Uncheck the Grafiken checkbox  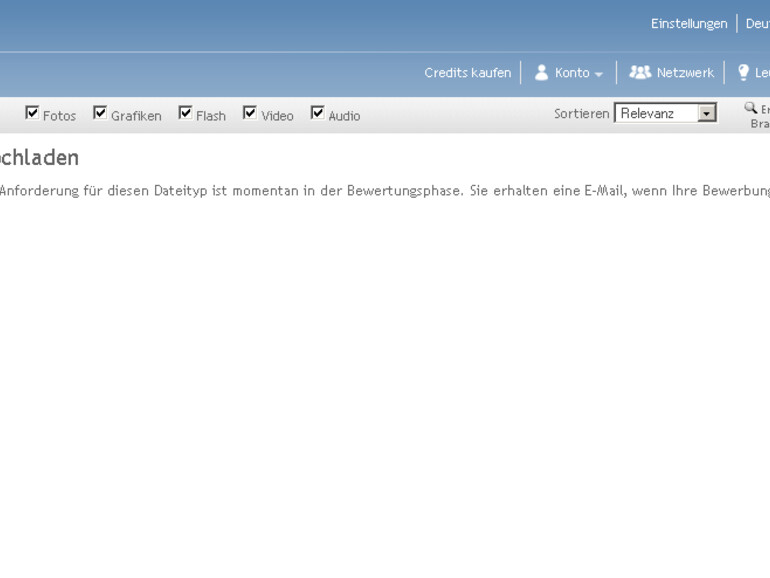point(100,113)
